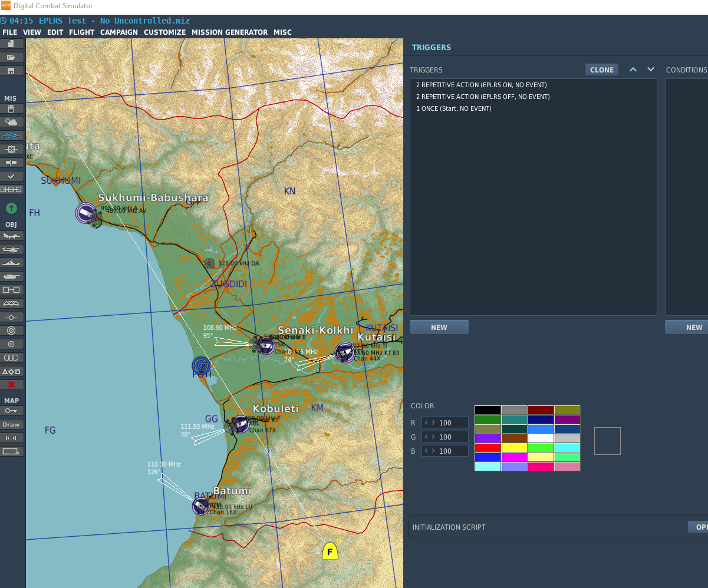Increase the R color value

[434, 423]
